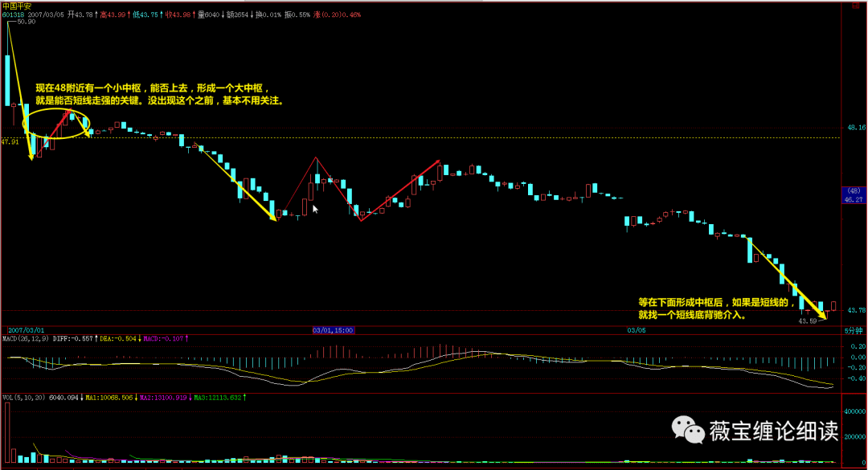Click the annotation text starting 现在48附近有一个小中枢

[159, 95]
